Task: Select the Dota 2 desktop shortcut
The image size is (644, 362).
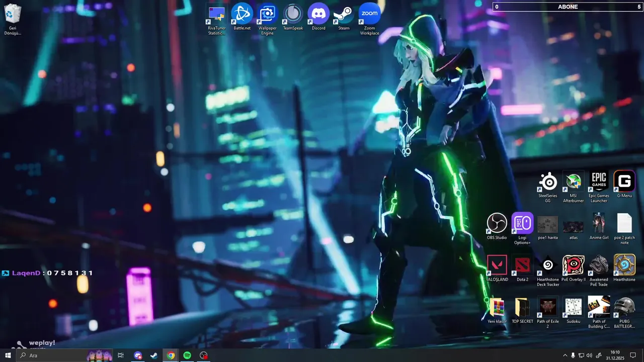Action: tap(522, 268)
